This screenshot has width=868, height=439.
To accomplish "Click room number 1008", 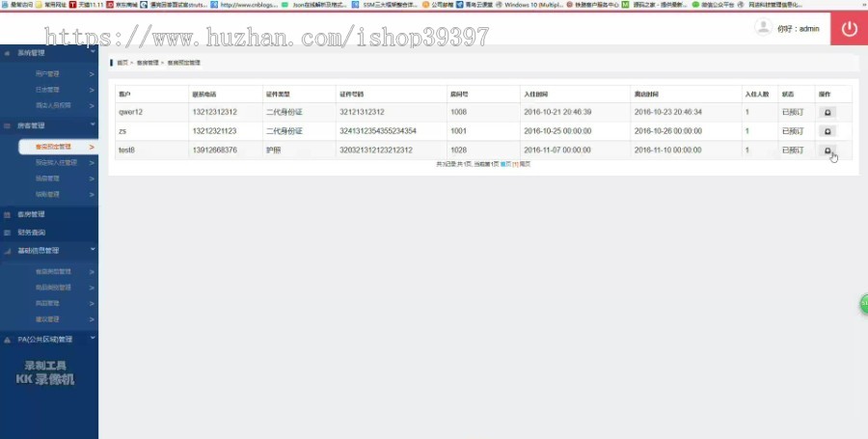I will pyautogui.click(x=458, y=112).
